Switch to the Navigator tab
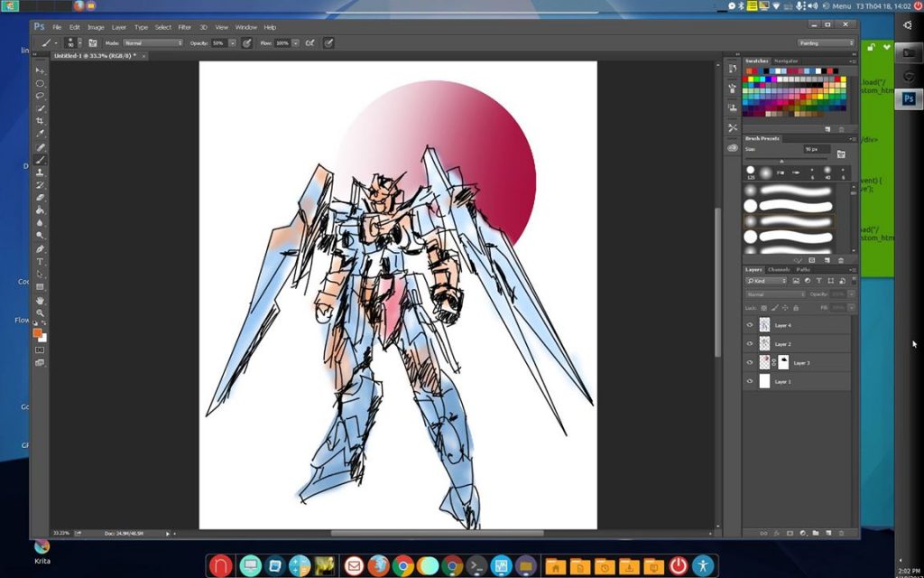 786,61
